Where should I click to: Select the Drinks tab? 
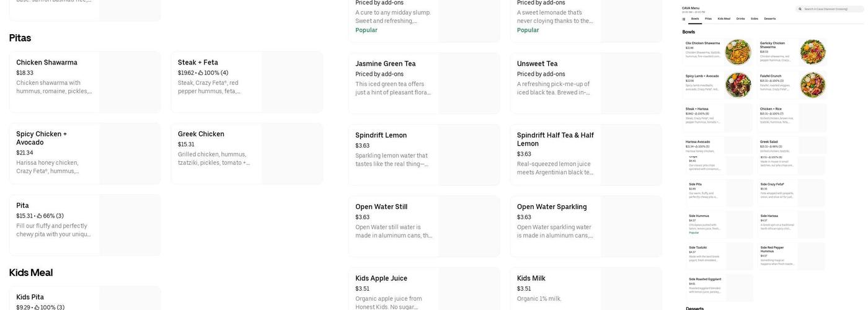pyautogui.click(x=740, y=19)
